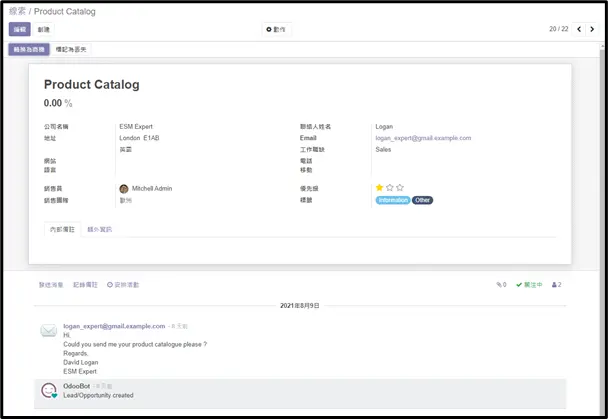608x419 pixels.
Task: Open the followers count icon
Action: coord(556,285)
